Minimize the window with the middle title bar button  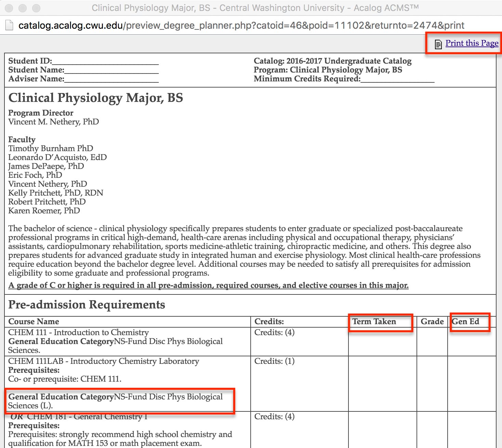pyautogui.click(x=23, y=8)
